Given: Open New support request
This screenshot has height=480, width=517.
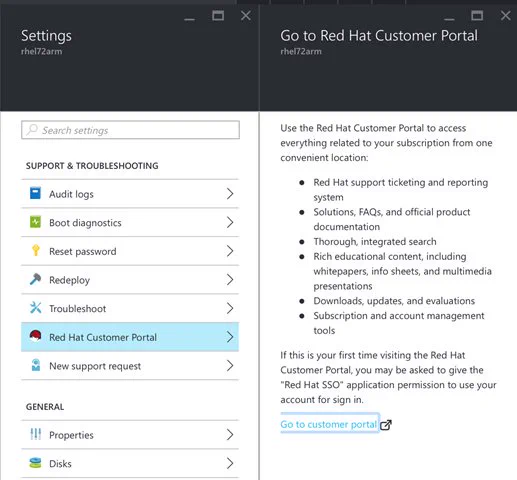Looking at the screenshot, I should pyautogui.click(x=130, y=366).
